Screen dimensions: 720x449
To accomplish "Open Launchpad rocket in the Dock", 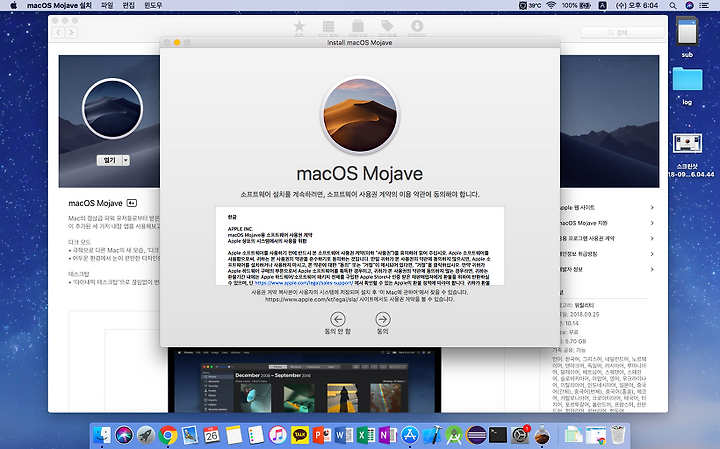I will click(146, 435).
